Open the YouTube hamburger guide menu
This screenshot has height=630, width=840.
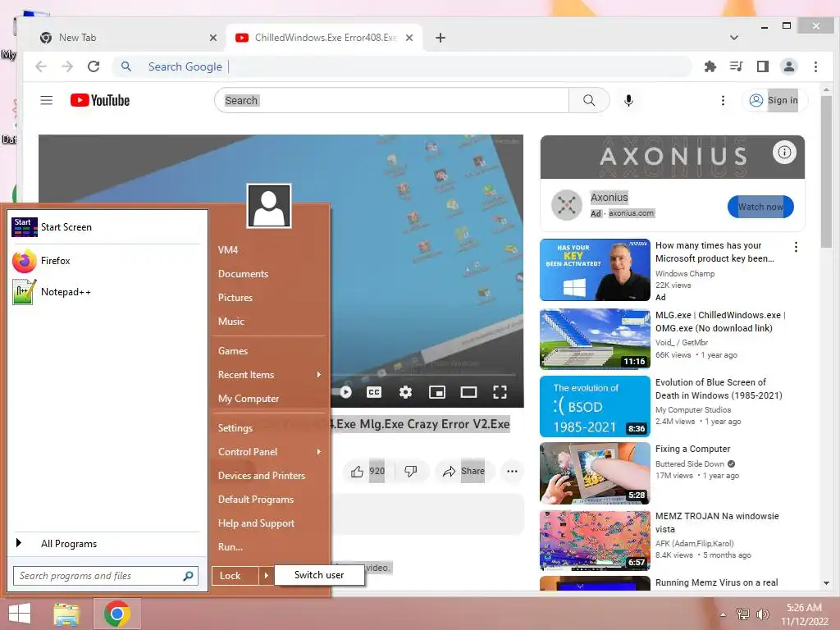coord(47,100)
